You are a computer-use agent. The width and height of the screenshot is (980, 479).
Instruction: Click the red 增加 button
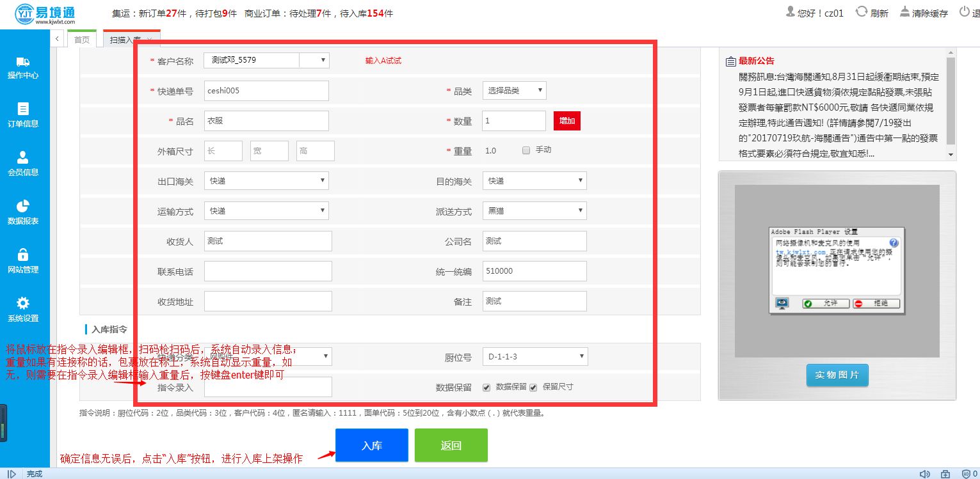567,121
